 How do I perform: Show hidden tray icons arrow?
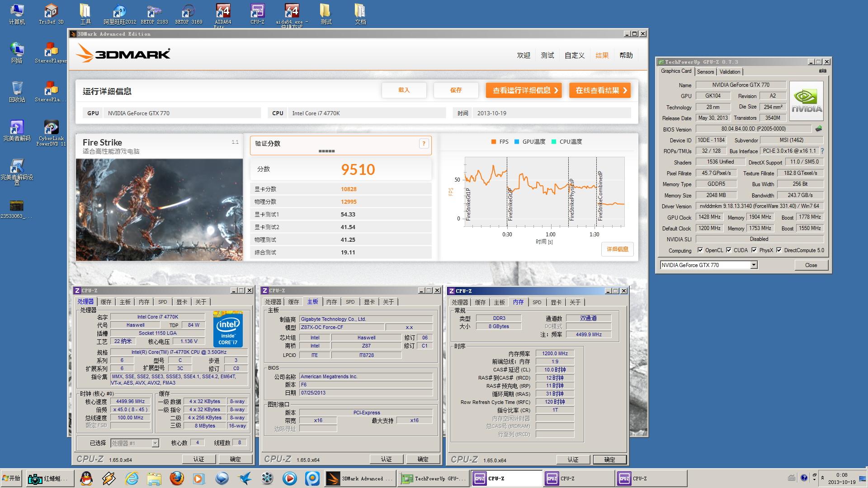click(x=822, y=478)
